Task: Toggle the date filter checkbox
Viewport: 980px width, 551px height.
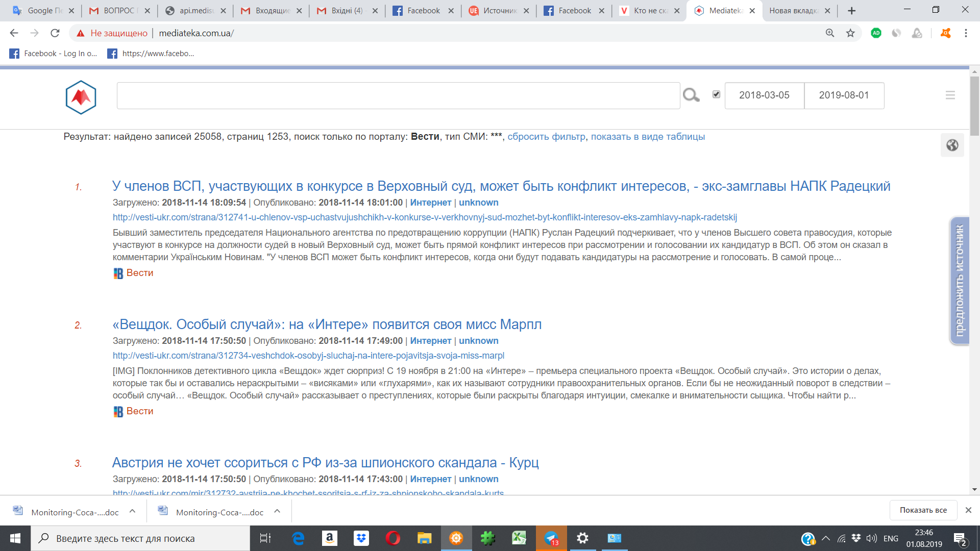Action: pyautogui.click(x=716, y=94)
